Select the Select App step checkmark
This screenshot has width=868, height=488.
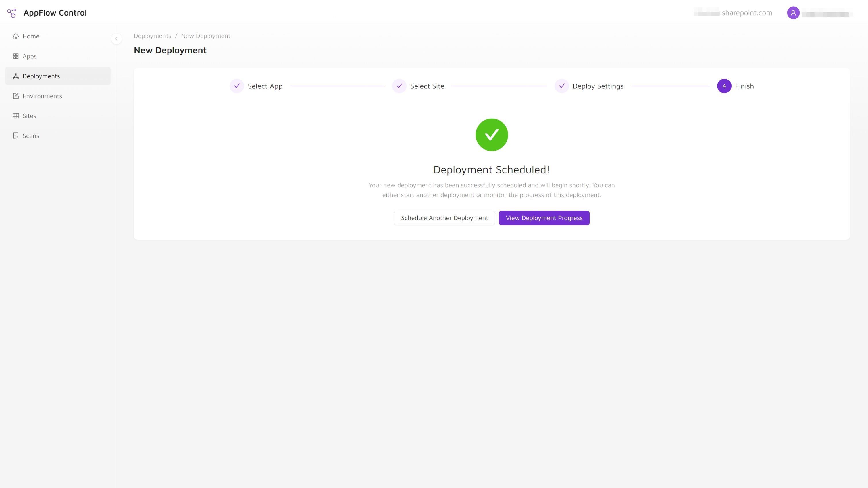236,86
